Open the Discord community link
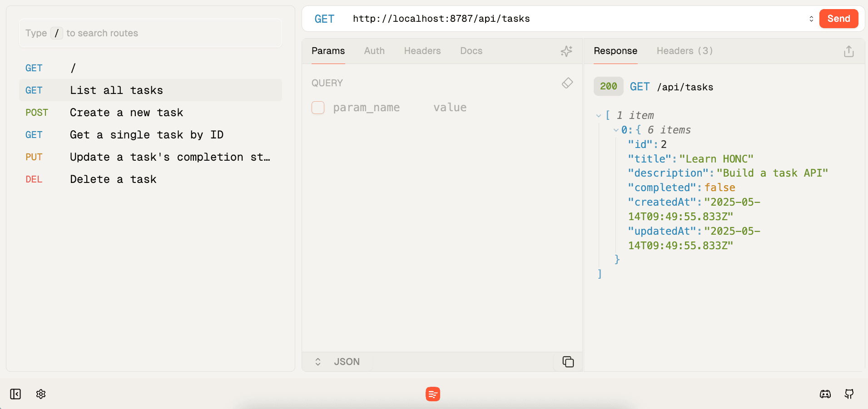The image size is (868, 409). coord(826,394)
